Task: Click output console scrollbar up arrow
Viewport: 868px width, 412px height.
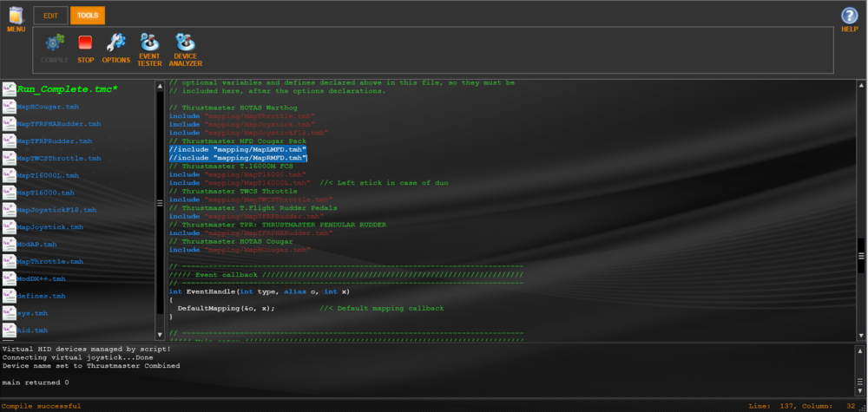Action: (x=859, y=350)
